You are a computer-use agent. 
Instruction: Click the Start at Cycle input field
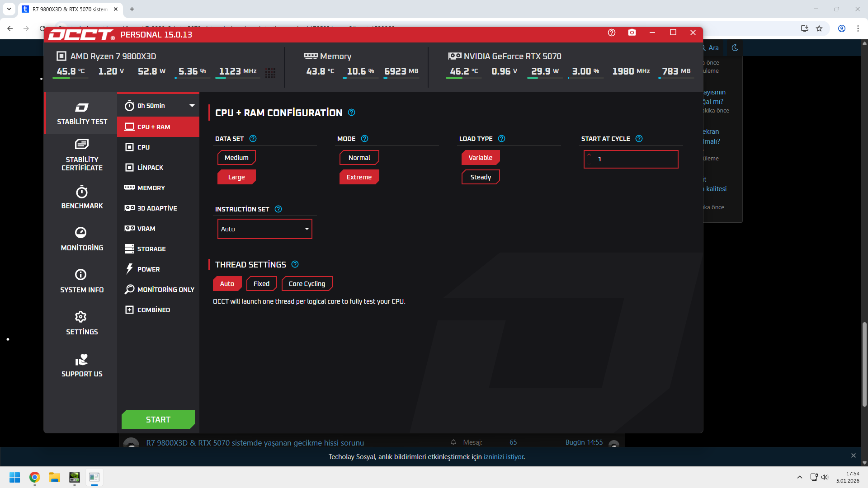(x=631, y=159)
